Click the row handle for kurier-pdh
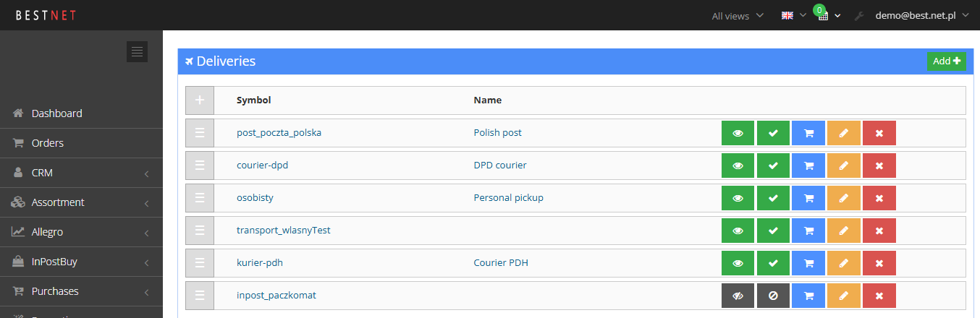Image resolution: width=980 pixels, height=318 pixels. click(200, 263)
